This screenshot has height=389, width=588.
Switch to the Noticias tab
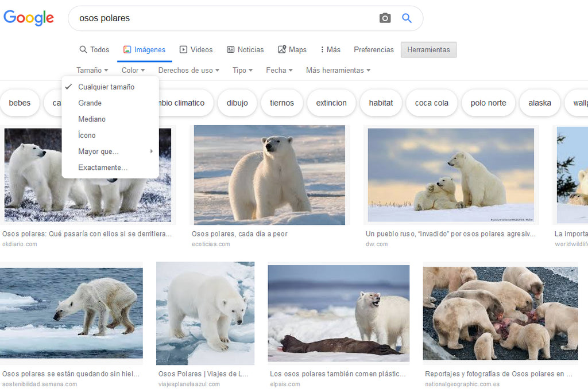pos(245,50)
